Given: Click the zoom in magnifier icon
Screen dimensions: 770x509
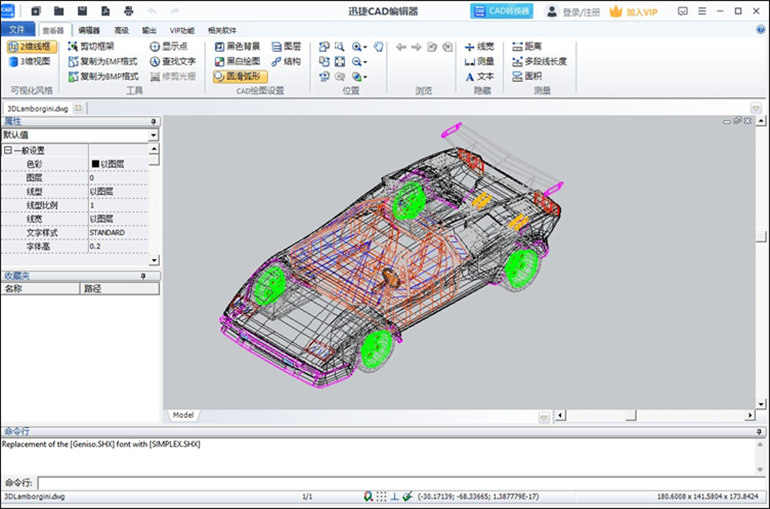Looking at the screenshot, I should tap(357, 47).
